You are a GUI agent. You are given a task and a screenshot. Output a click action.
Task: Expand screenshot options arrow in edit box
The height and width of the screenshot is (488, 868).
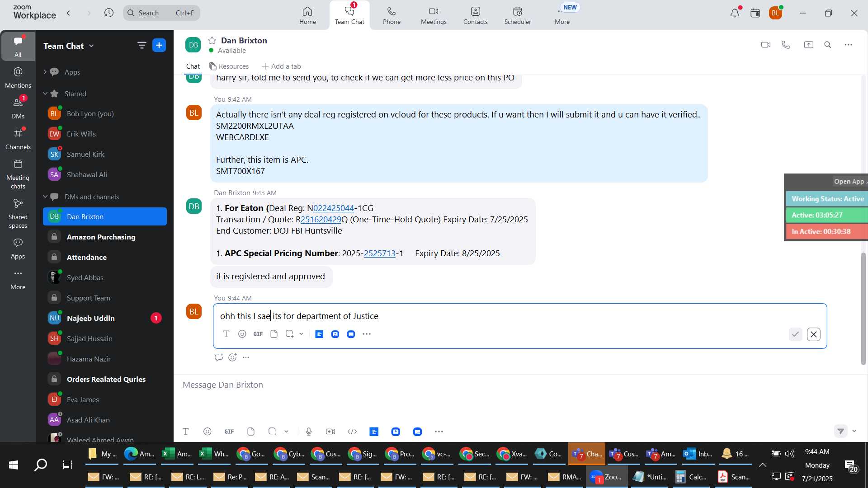pos(302,334)
